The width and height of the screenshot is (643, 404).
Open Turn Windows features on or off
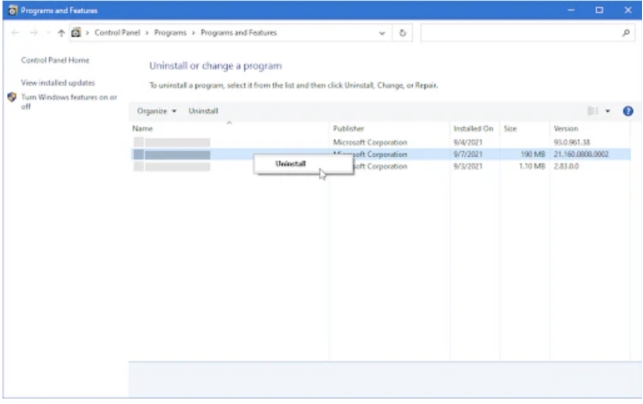[x=69, y=102]
